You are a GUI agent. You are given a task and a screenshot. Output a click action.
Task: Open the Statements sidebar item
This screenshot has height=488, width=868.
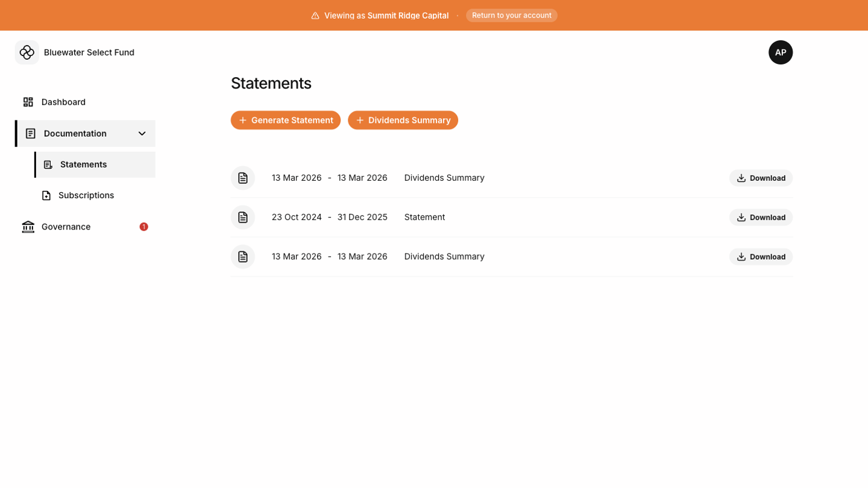click(x=83, y=164)
